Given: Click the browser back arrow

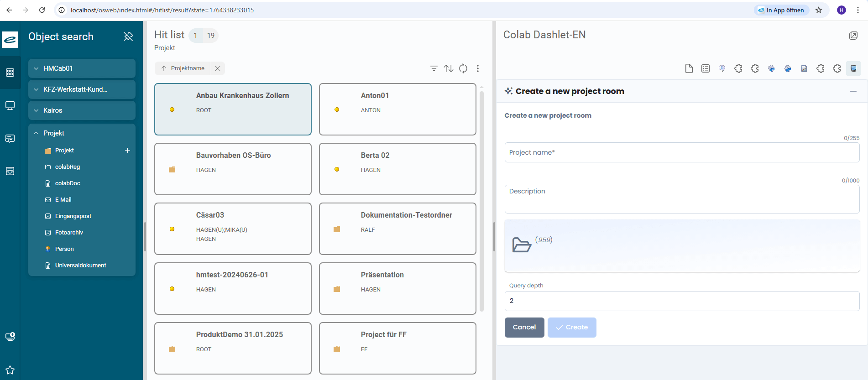Looking at the screenshot, I should [x=9, y=10].
